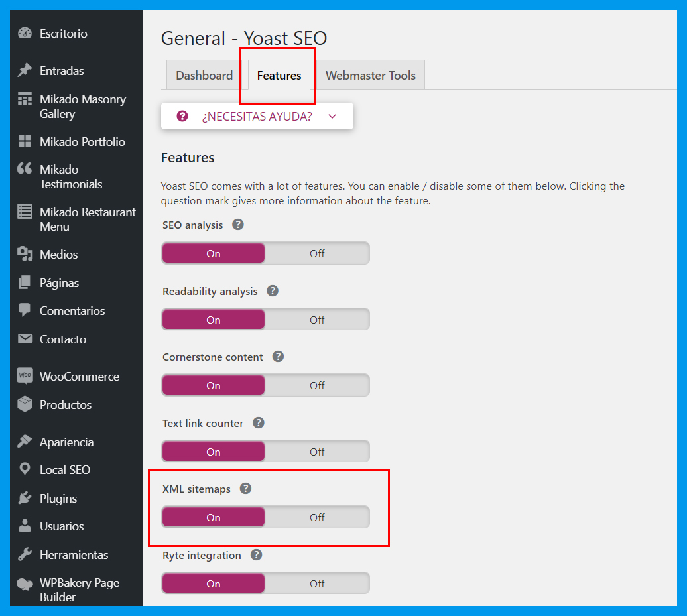Viewport: 687px width, 616px height.
Task: Click the Contacto envelope icon
Action: 25,339
